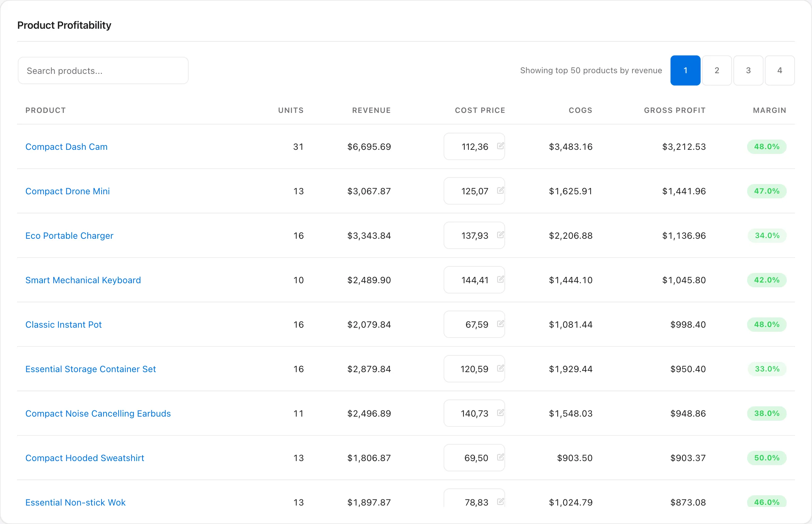Open Smart Mechanical Keyboard product link
This screenshot has height=524, width=812.
tap(83, 280)
